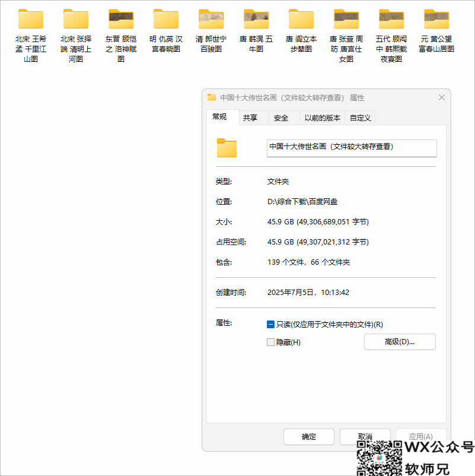Select the 东晋 顾恺之 洛神赋图 folder icon

click(x=121, y=19)
